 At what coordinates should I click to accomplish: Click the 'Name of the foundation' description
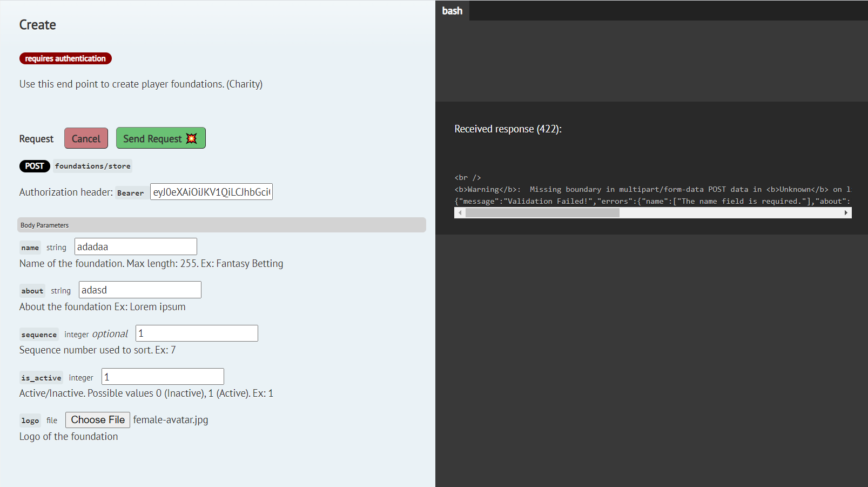[x=151, y=263]
